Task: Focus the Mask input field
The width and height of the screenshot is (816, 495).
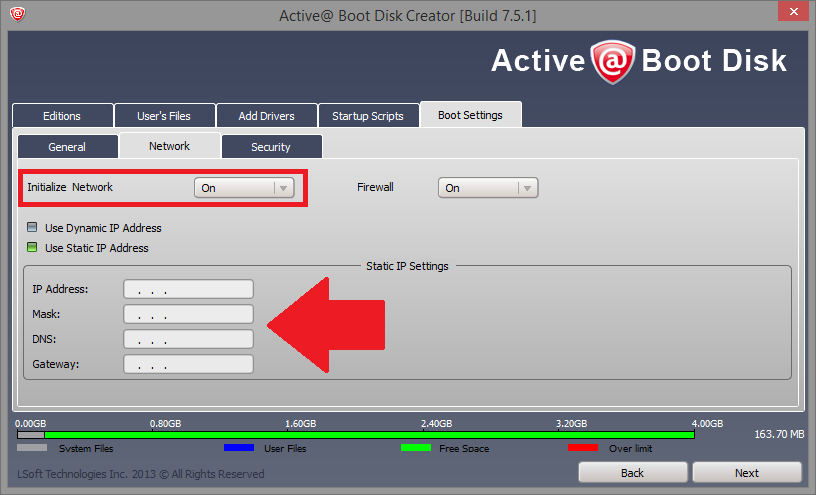Action: [188, 314]
